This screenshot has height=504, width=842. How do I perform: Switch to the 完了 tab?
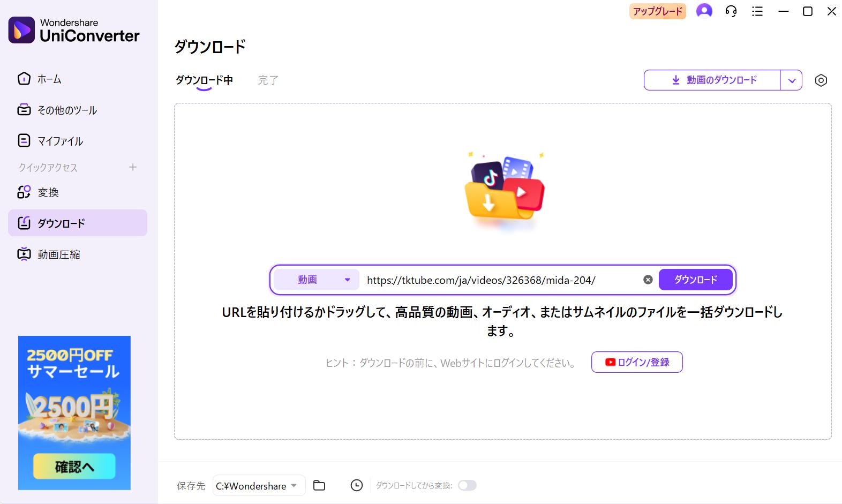click(x=268, y=80)
